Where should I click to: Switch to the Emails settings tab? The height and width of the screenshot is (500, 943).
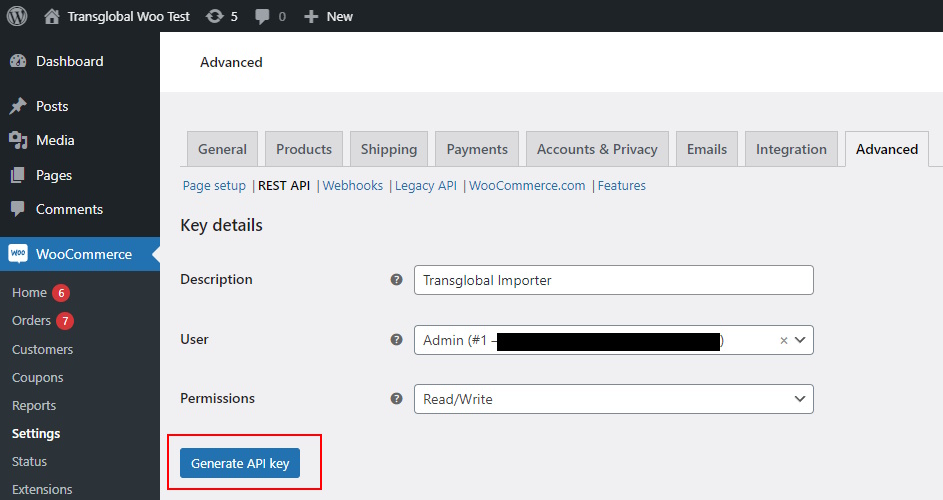(x=707, y=149)
